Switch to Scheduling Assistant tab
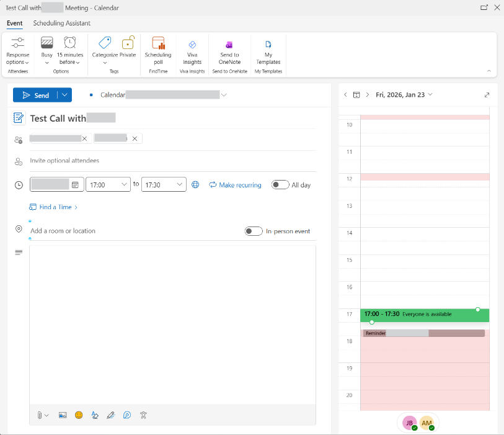The width and height of the screenshot is (504, 435). [x=62, y=23]
